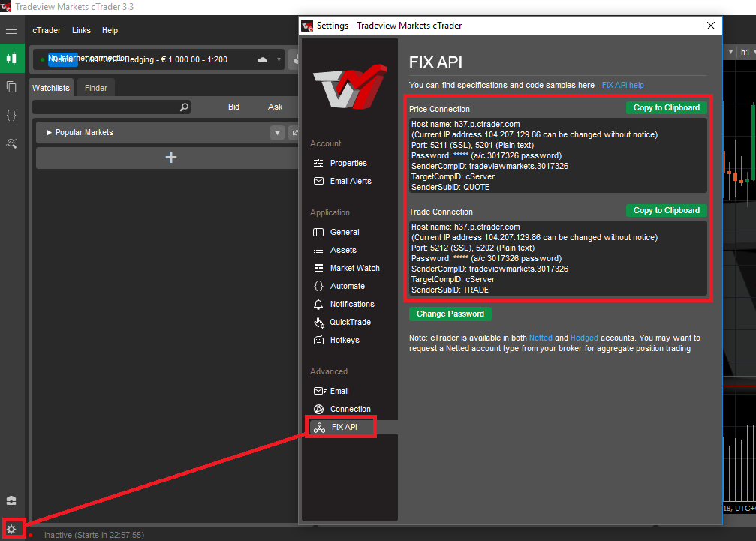Copy Trade Connection details to clipboard
The width and height of the screenshot is (756, 541).
(667, 210)
